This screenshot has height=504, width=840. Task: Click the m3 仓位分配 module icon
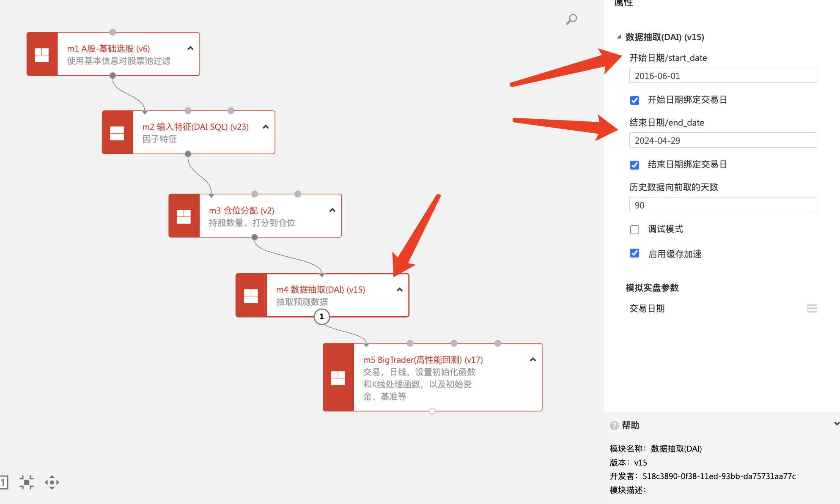[x=184, y=216]
